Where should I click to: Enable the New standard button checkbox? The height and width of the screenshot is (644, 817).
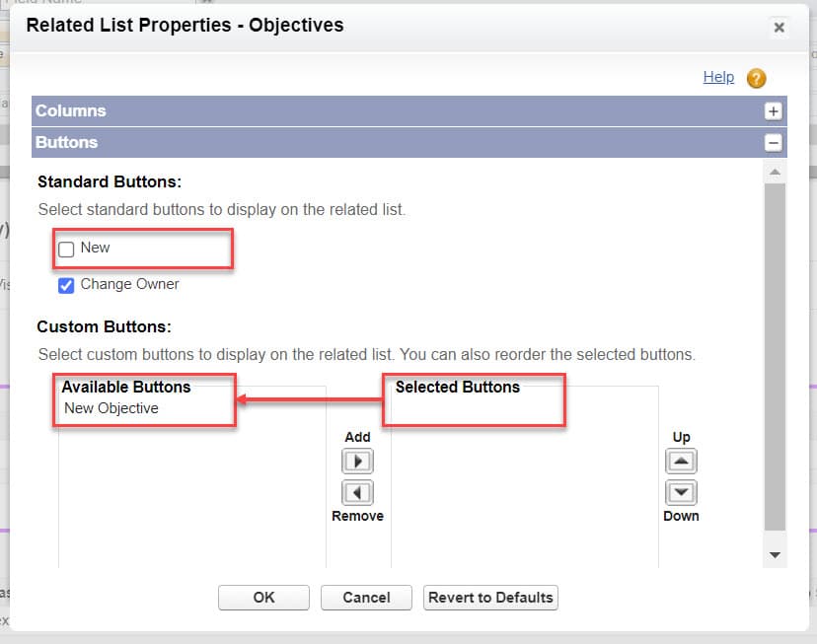[67, 250]
